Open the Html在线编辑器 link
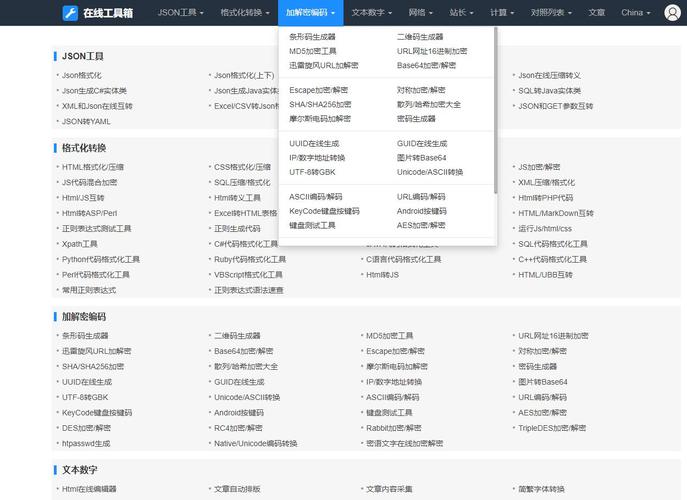 (89, 489)
